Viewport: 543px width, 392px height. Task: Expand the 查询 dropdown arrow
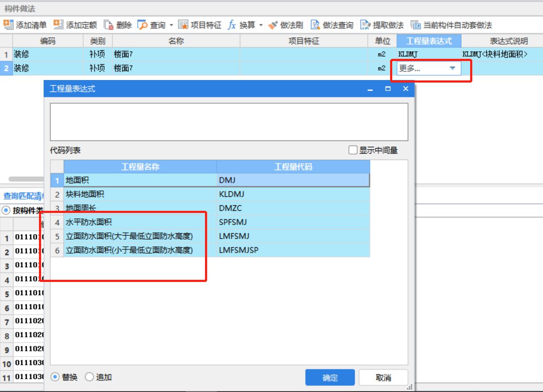coord(172,25)
